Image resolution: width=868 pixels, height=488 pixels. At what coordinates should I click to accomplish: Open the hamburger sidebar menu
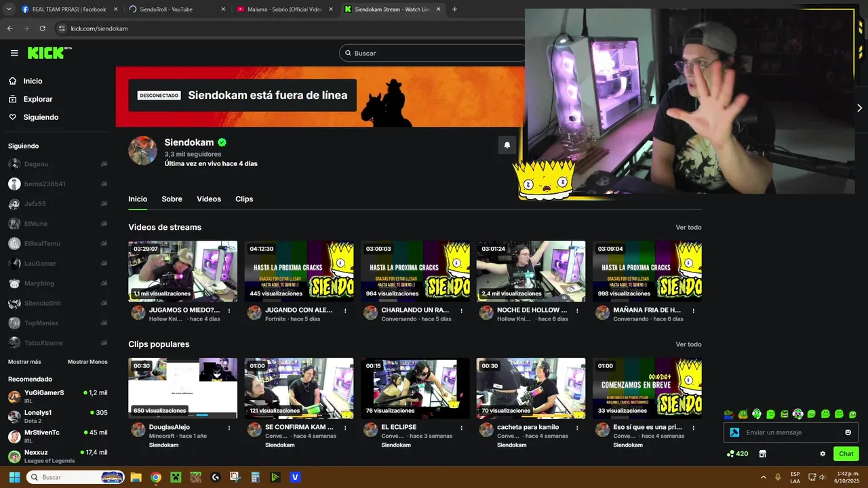click(x=14, y=53)
